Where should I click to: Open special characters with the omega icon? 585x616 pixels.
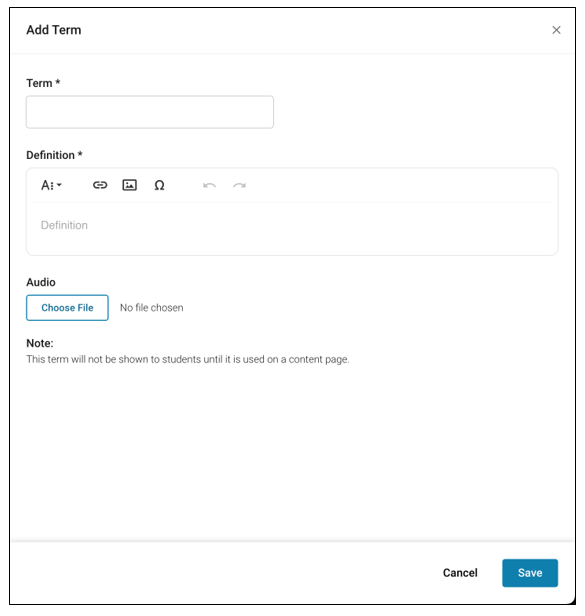click(159, 185)
